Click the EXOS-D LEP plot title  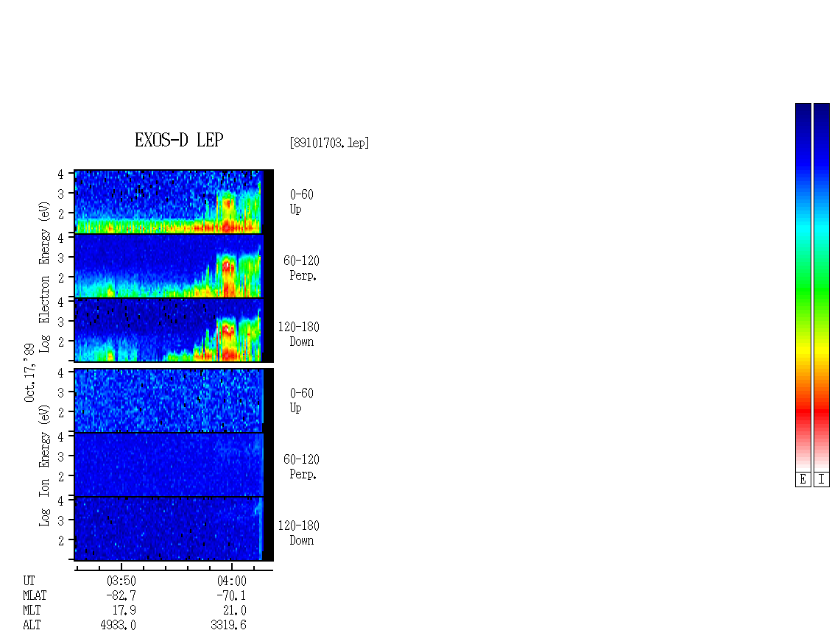click(179, 140)
